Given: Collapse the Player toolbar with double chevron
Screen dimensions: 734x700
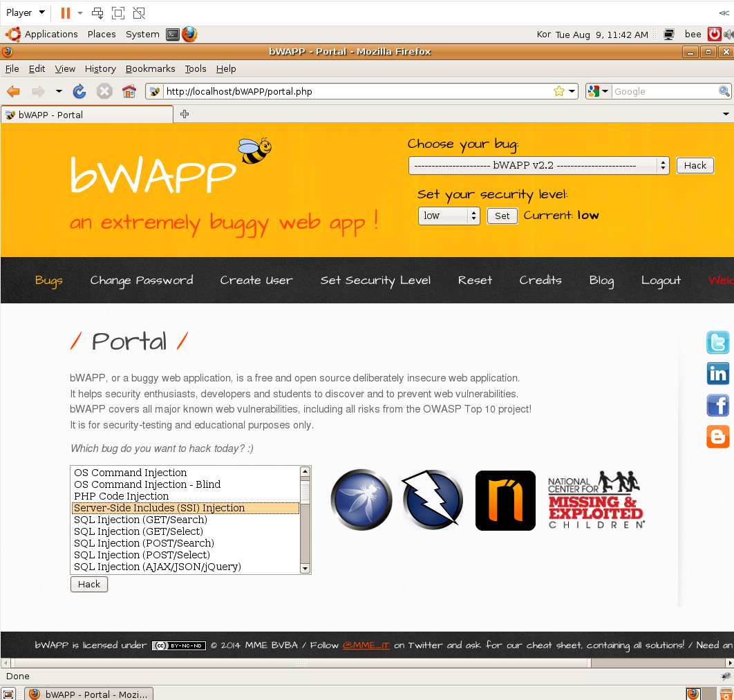Looking at the screenshot, I should 724,13.
